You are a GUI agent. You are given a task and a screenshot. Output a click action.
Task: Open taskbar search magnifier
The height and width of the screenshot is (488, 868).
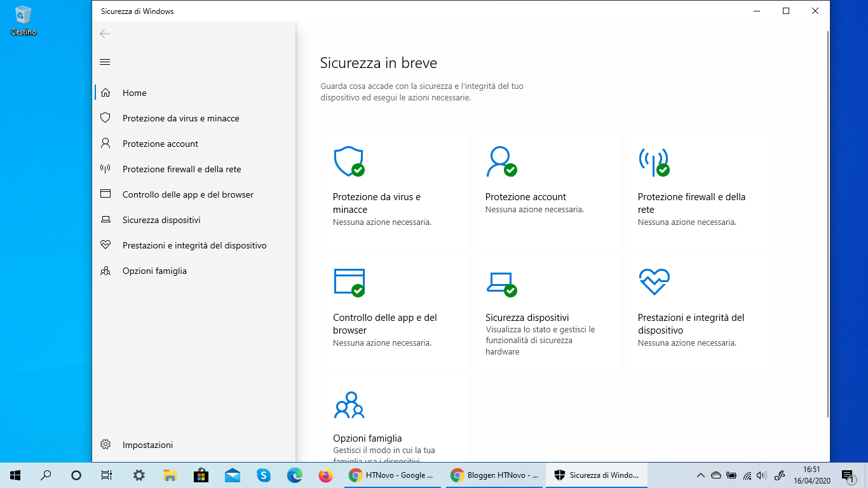click(x=46, y=475)
